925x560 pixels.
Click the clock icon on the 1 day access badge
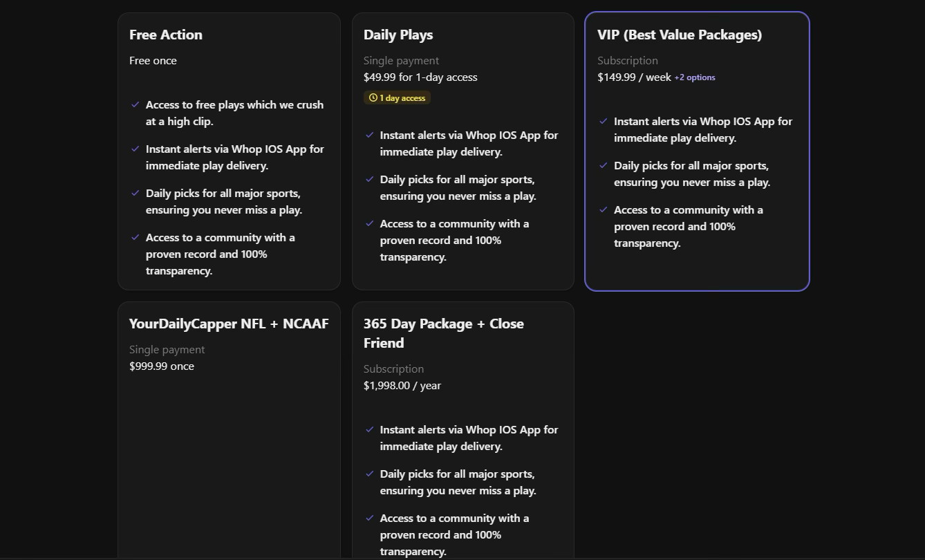pos(373,97)
